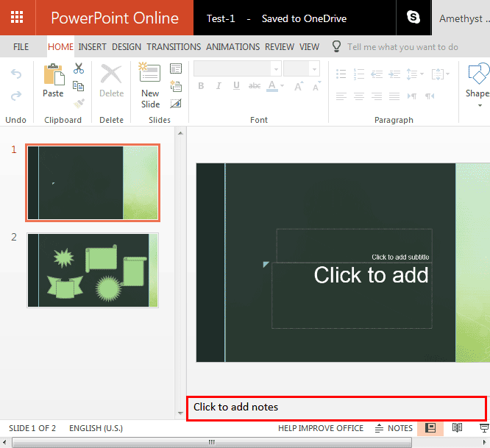This screenshot has height=448, width=490.
Task: Open the Office app launcher grid
Action: (17, 17)
